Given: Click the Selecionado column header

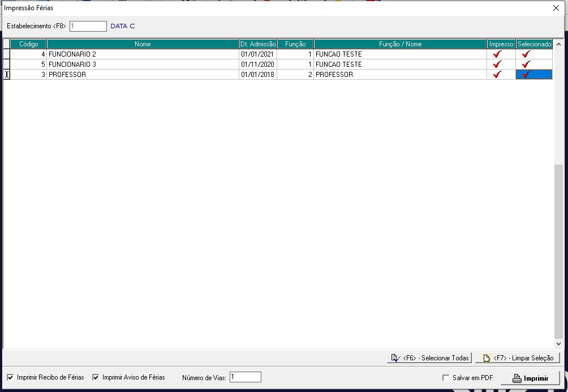Looking at the screenshot, I should pos(534,44).
